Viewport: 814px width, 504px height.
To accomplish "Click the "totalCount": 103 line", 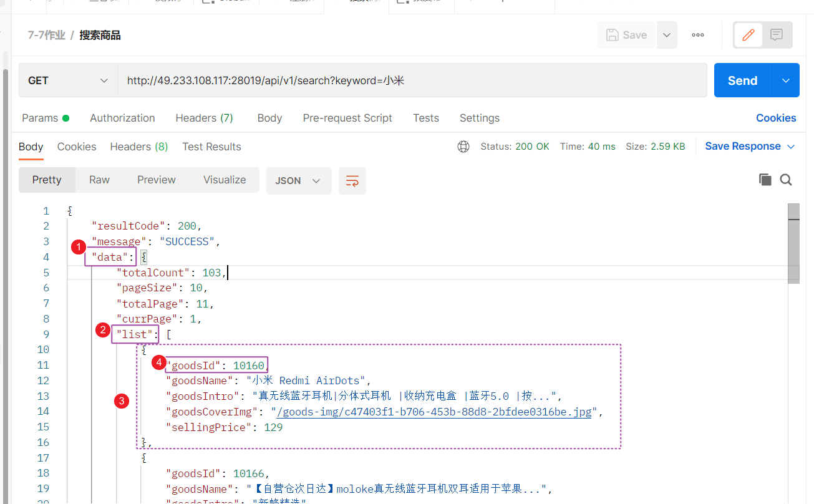I will click(172, 273).
